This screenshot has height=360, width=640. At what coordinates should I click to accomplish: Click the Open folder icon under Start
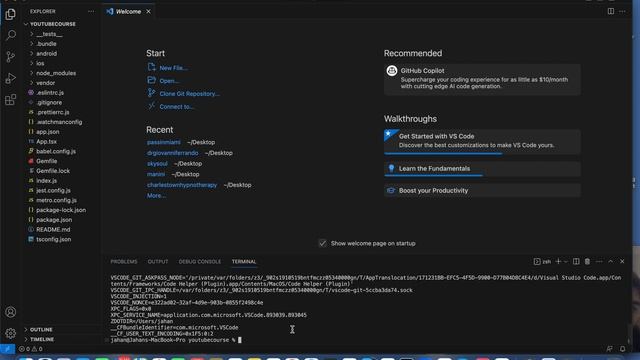[151, 80]
